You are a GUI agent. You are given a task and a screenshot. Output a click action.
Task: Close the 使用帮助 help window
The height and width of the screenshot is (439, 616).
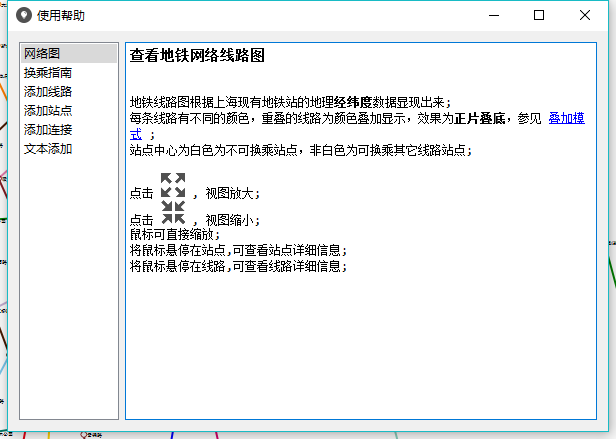[585, 15]
